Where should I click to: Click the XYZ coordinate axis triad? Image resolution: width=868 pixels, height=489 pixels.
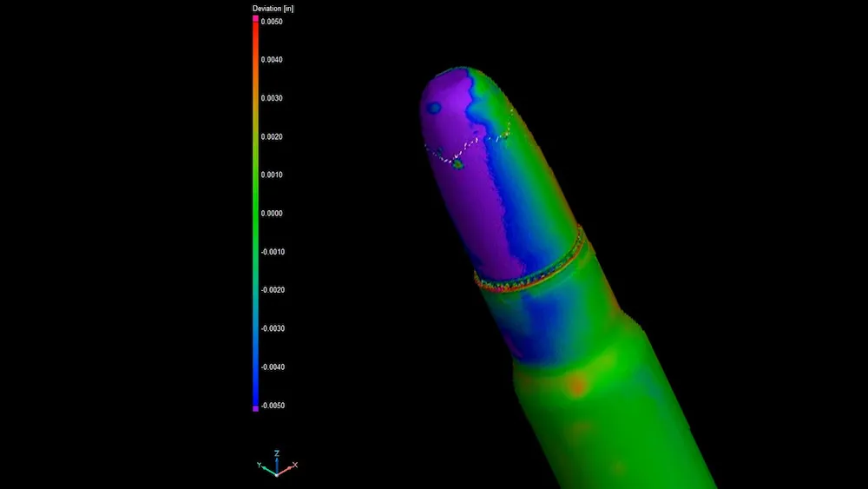[x=277, y=464]
